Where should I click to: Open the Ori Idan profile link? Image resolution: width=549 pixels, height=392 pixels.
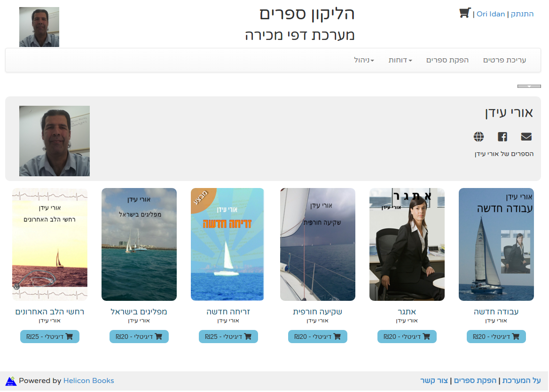coord(491,14)
